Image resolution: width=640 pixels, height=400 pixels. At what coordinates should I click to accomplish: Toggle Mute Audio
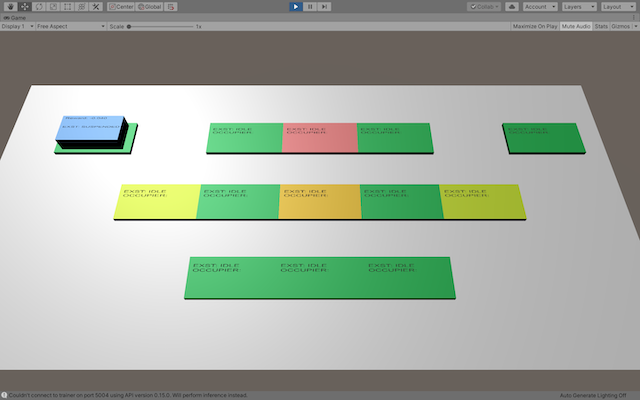point(575,26)
